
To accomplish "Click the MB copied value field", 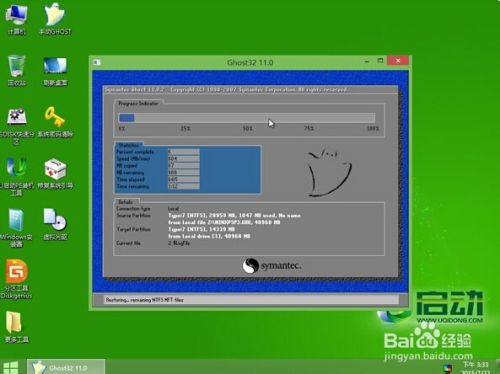I will pos(184,166).
